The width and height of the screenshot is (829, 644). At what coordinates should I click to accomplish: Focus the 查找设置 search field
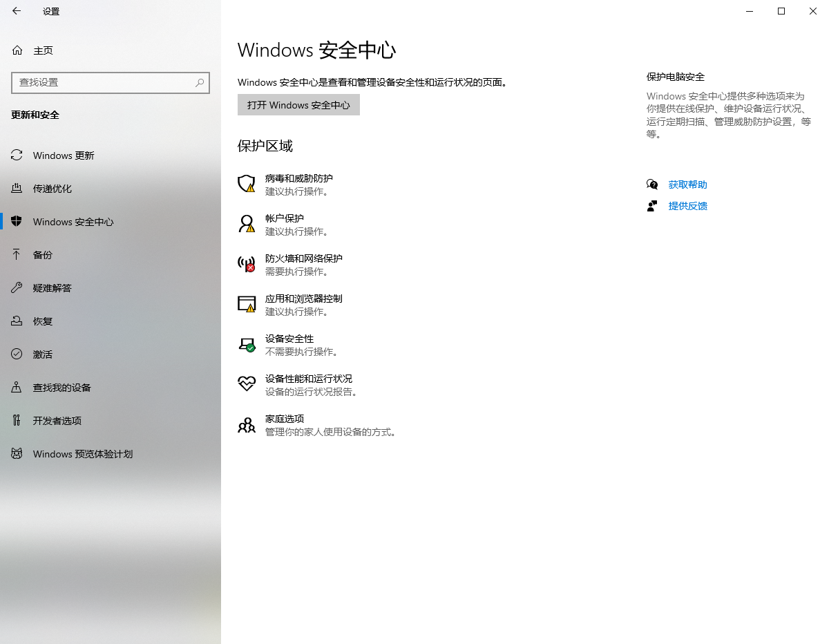[111, 82]
